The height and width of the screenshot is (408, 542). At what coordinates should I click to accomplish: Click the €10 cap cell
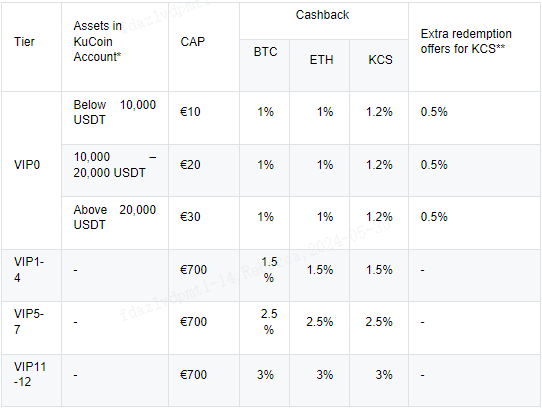pyautogui.click(x=204, y=118)
